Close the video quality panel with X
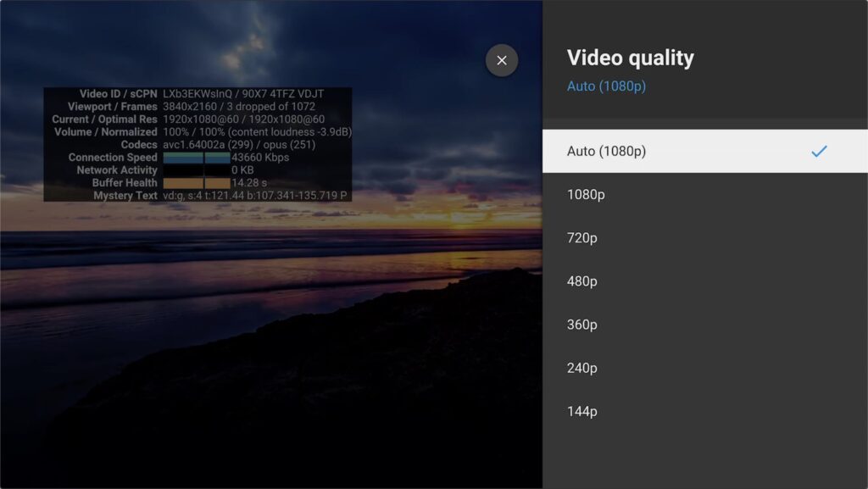Viewport: 868px width, 489px height. pos(502,60)
